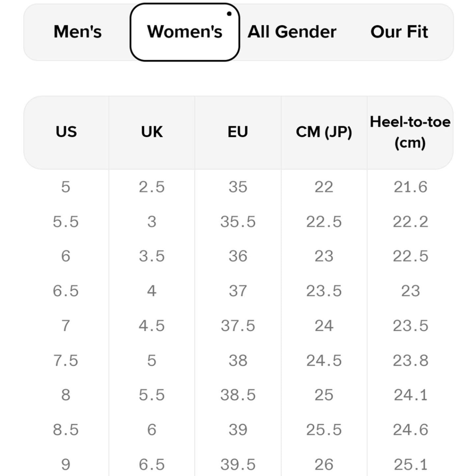Click the UK column header

coord(152,132)
